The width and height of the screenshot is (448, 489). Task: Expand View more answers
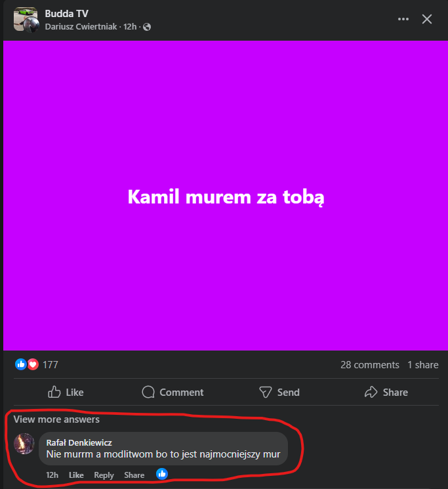click(56, 419)
